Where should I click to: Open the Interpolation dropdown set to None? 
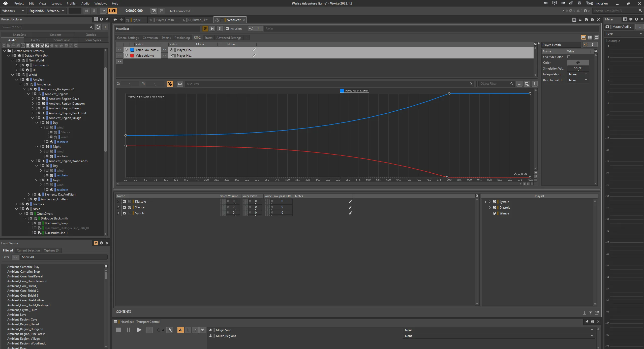point(578,74)
